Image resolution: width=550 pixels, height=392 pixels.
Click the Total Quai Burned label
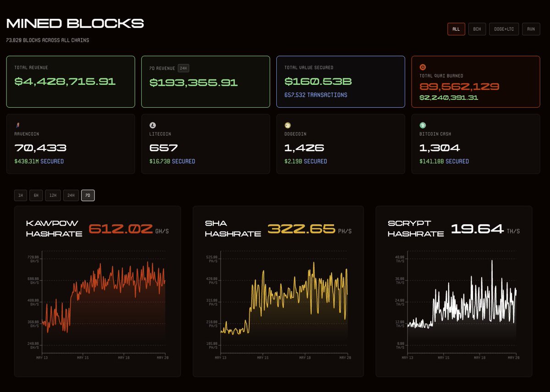[441, 76]
